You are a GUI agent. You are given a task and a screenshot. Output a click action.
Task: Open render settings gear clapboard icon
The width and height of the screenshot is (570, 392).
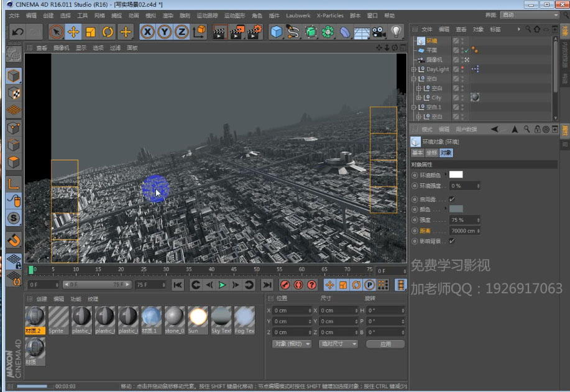[254, 32]
